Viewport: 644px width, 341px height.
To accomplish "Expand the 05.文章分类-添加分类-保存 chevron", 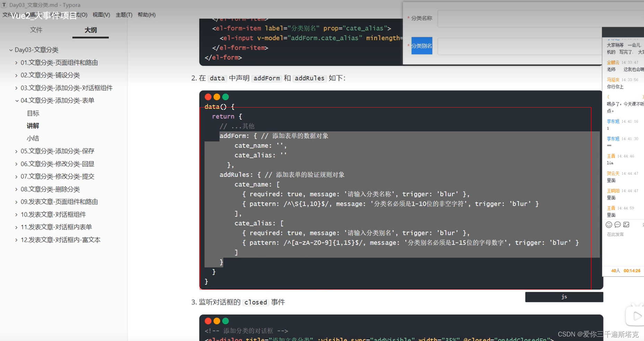I will pos(16,151).
